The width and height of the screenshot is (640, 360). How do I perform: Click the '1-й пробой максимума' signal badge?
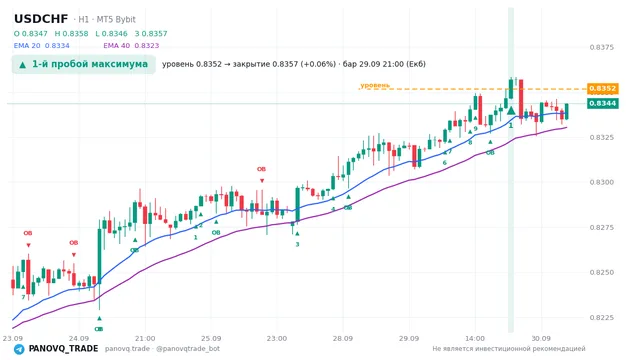pyautogui.click(x=84, y=64)
